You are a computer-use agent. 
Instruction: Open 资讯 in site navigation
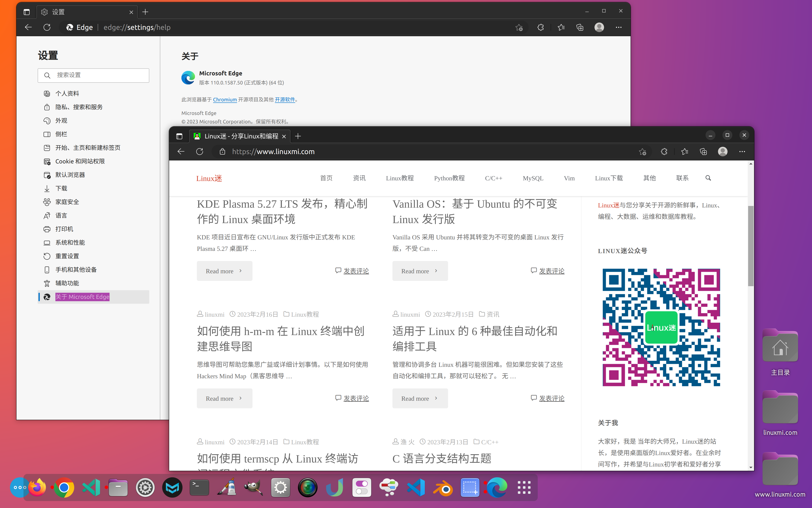359,178
